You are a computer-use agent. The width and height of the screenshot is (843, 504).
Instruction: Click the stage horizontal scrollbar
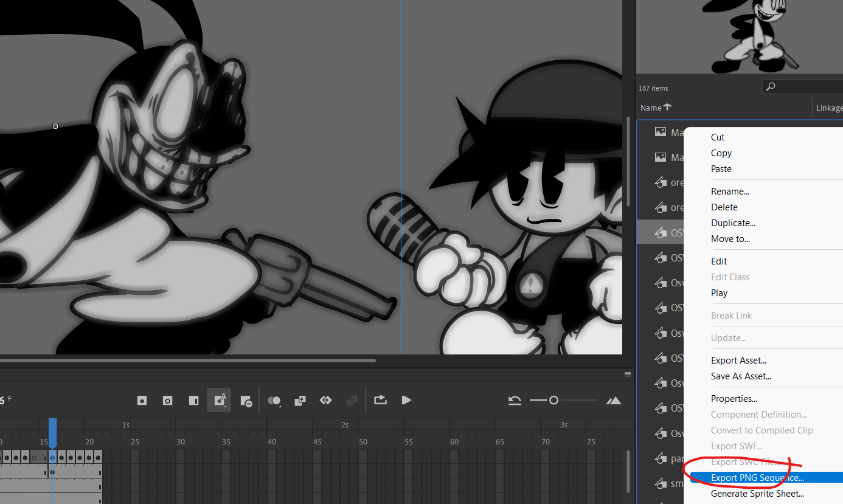[187, 361]
